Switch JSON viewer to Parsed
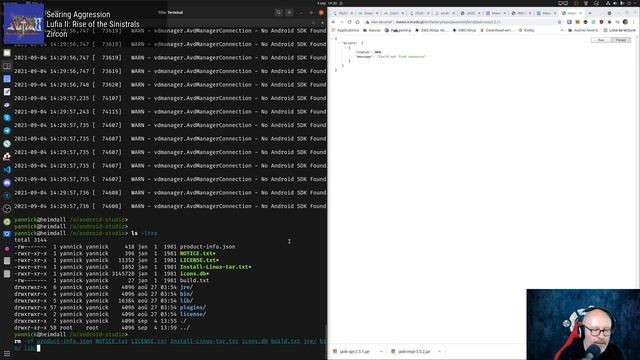 pyautogui.click(x=621, y=40)
